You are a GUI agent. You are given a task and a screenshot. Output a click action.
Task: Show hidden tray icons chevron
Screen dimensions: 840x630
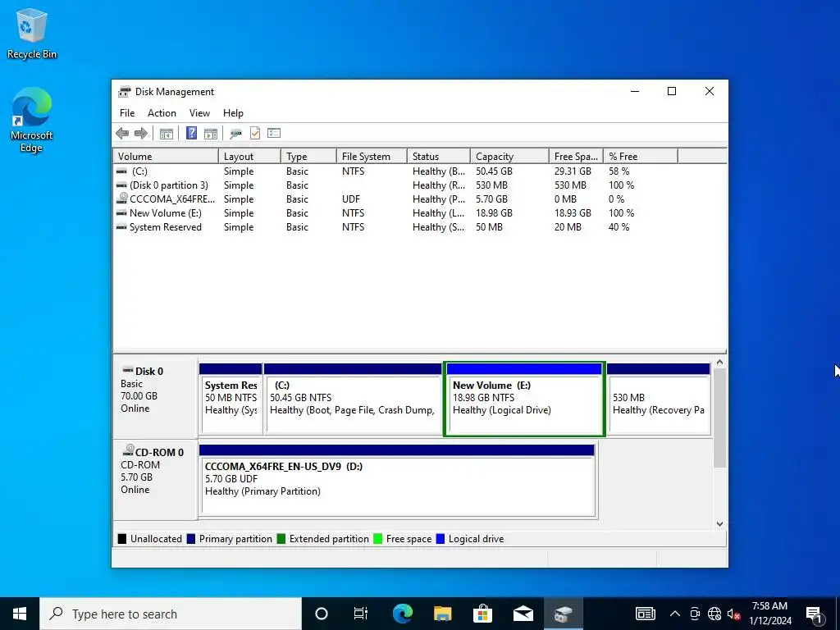pos(675,614)
